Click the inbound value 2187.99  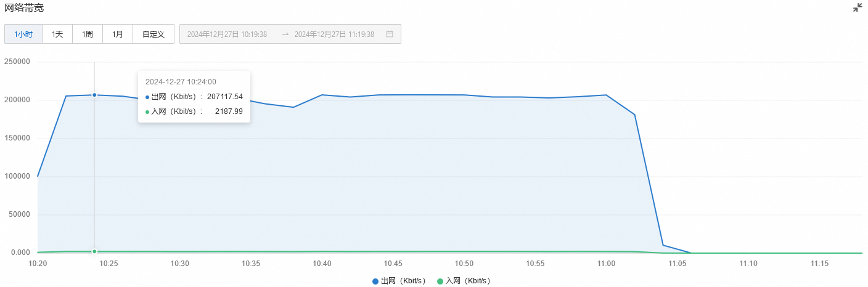(229, 111)
